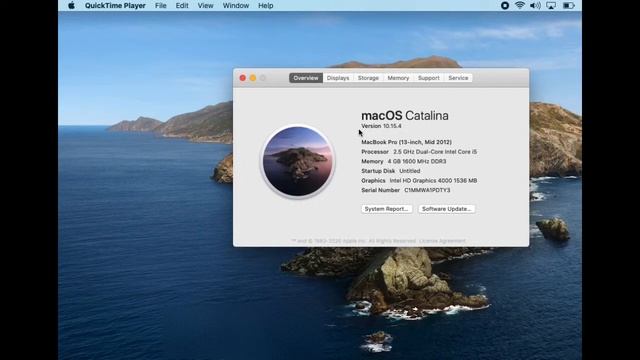Screen dimensions: 640x360
Task: Open the volume control in the menu bar
Action: 535,5
